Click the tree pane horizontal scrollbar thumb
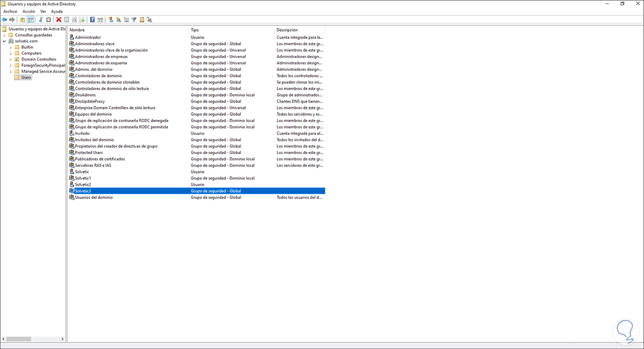 coord(19,339)
